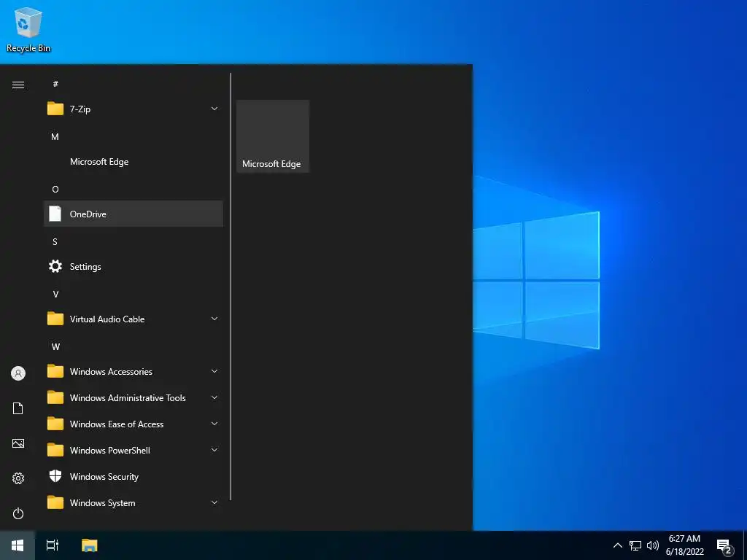Click the network icon in system tray
Viewport: 747px width, 560px height.
point(635,545)
